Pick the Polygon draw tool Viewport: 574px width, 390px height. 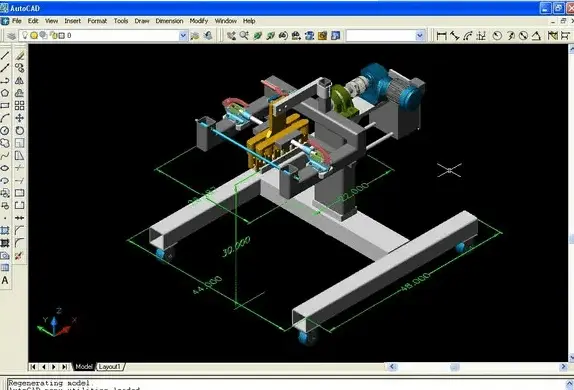[5, 93]
